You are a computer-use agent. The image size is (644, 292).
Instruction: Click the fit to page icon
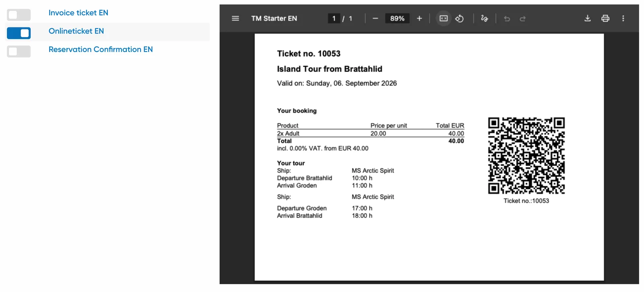(444, 19)
